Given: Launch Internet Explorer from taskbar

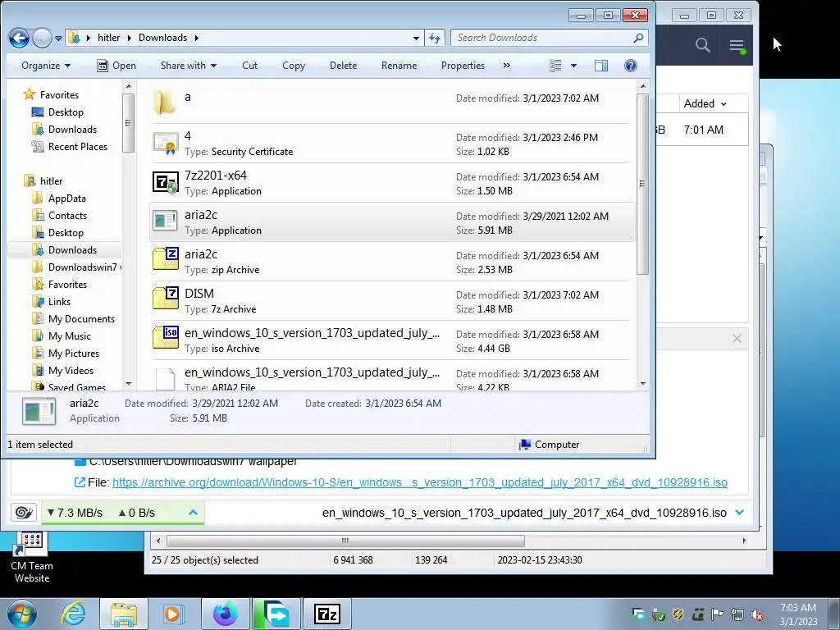Looking at the screenshot, I should 73,614.
